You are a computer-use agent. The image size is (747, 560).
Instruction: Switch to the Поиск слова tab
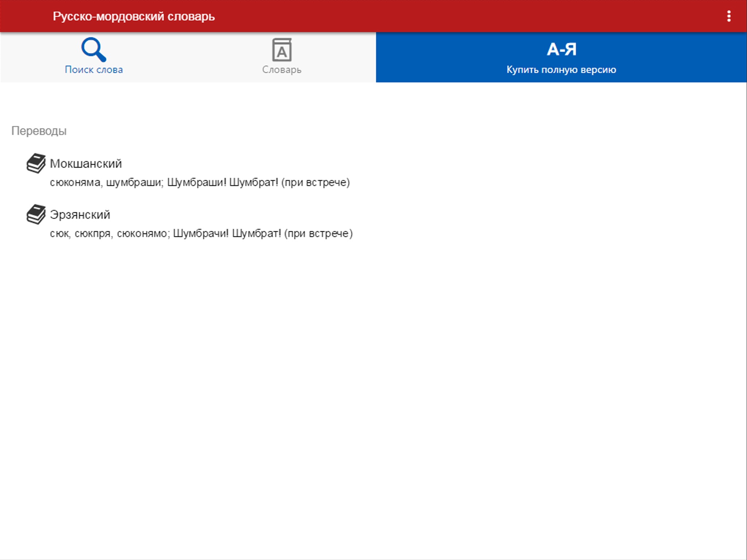point(94,70)
